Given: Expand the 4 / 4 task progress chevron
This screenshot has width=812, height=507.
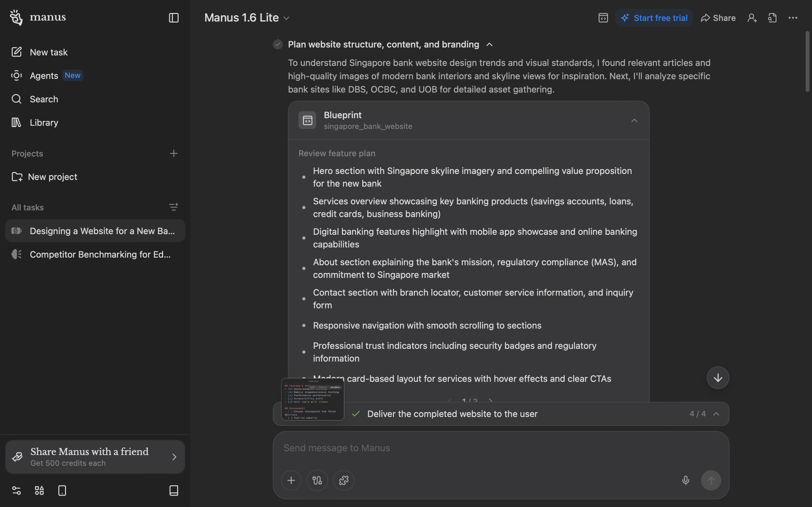Looking at the screenshot, I should (x=716, y=414).
